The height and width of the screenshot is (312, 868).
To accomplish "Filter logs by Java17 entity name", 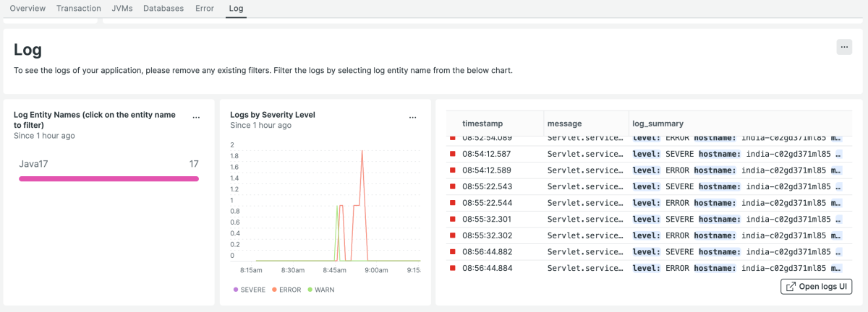I will 33,164.
